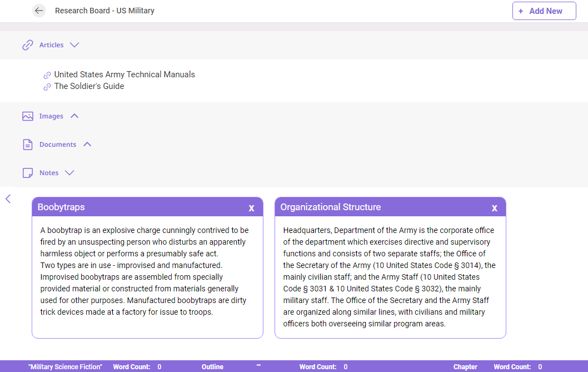Click link icon beside United States Army Technical Manuals

coord(47,75)
